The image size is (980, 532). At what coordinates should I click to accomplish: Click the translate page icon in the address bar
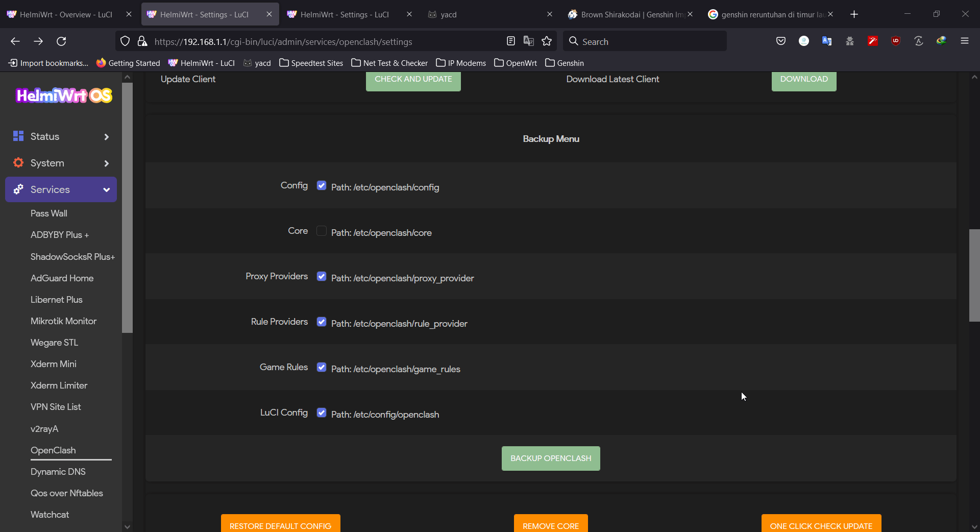coord(529,41)
